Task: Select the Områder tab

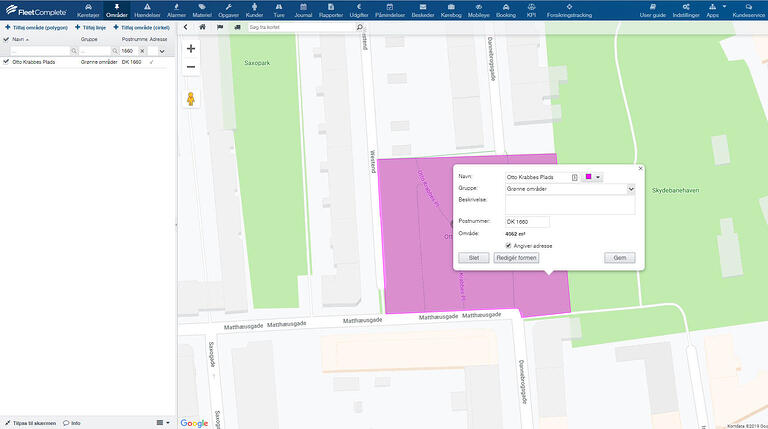Action: [x=117, y=10]
